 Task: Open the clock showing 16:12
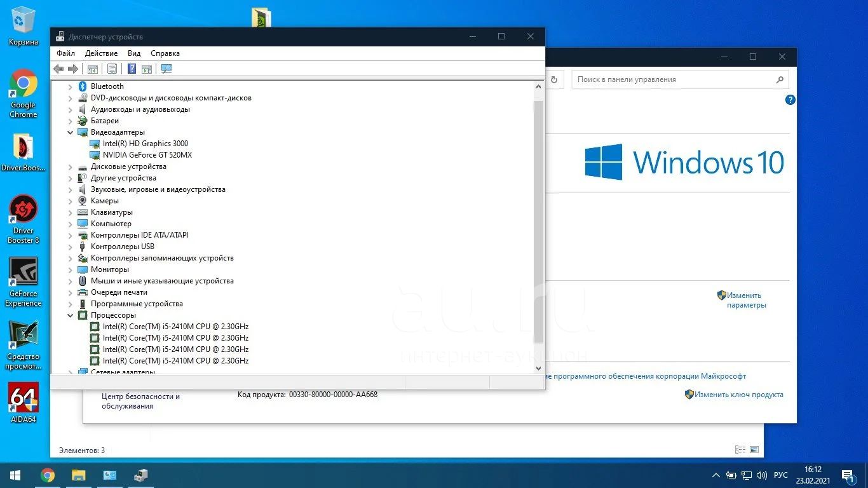coord(813,470)
